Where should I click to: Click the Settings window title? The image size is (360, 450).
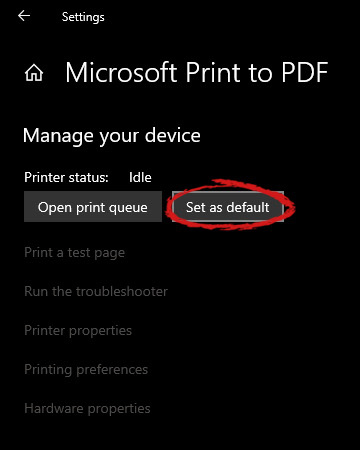tap(83, 17)
